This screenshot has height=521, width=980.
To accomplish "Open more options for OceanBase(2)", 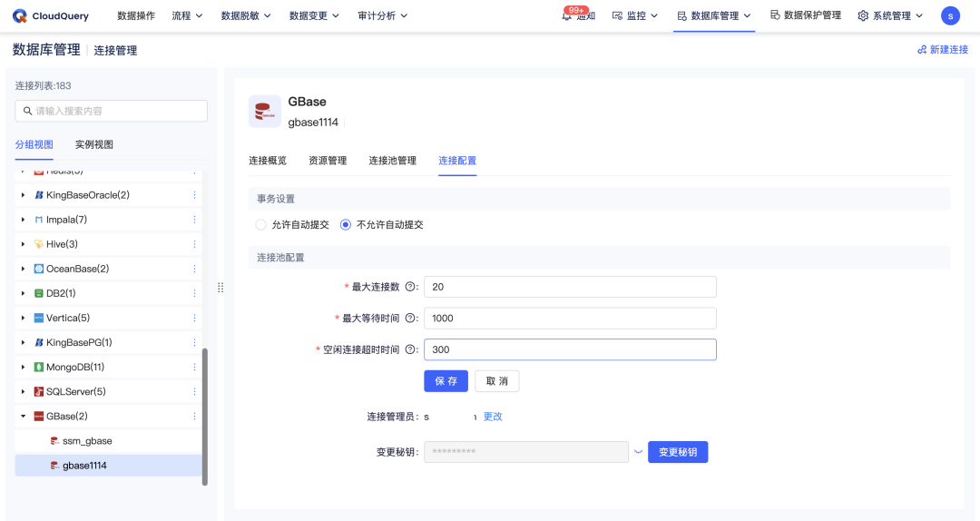I will (194, 269).
